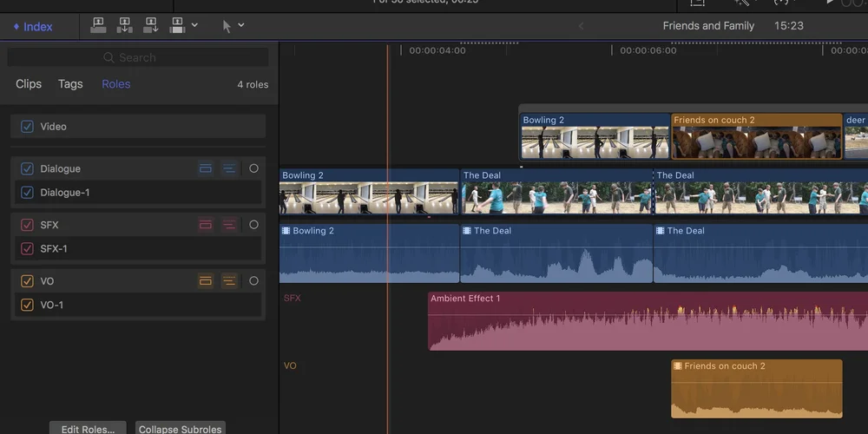Toggle the VO role checkbox
Image resolution: width=868 pixels, height=434 pixels.
pos(27,281)
